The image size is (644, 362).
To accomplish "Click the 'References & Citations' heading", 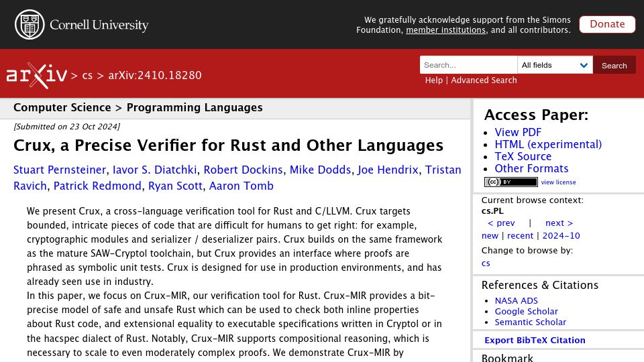I will 539,286.
